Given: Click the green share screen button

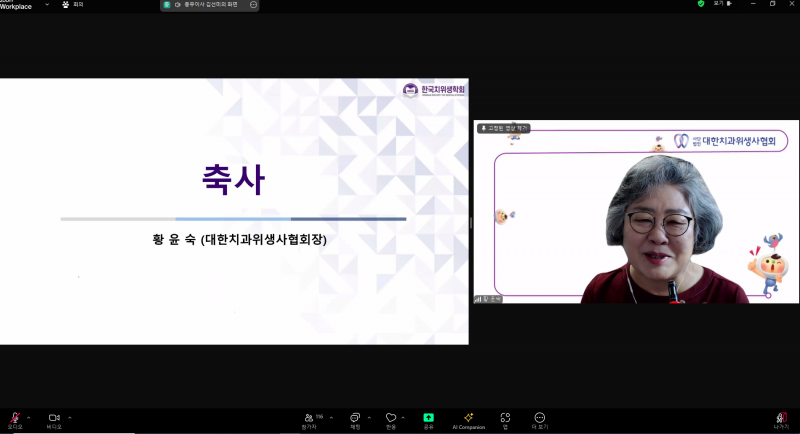Looking at the screenshot, I should tap(428, 418).
